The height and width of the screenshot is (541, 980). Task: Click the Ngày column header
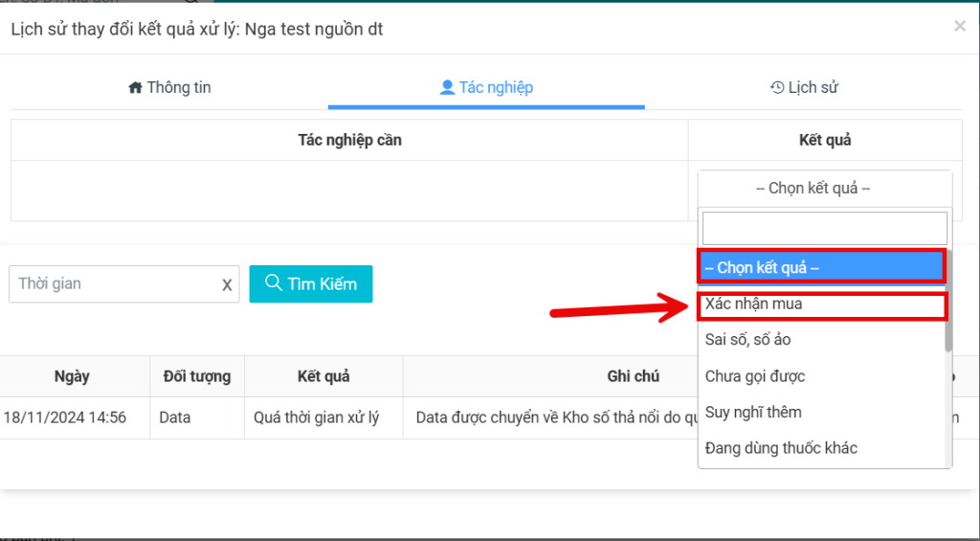click(73, 376)
